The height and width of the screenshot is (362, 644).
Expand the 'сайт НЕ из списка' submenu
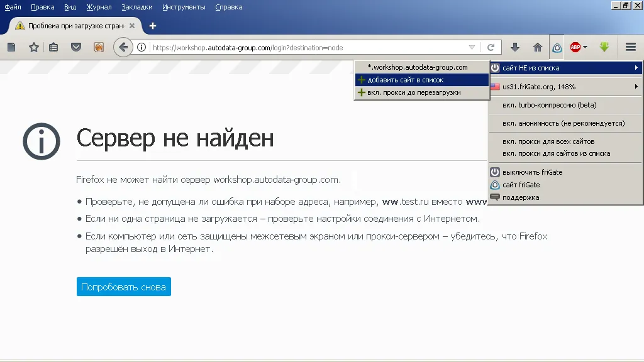(x=565, y=68)
